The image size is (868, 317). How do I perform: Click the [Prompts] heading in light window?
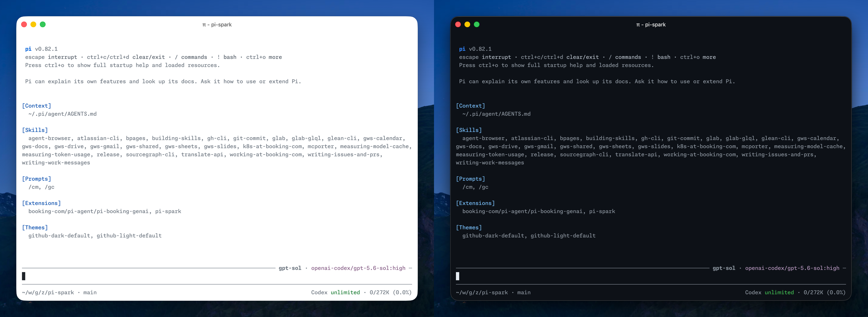[37, 179]
